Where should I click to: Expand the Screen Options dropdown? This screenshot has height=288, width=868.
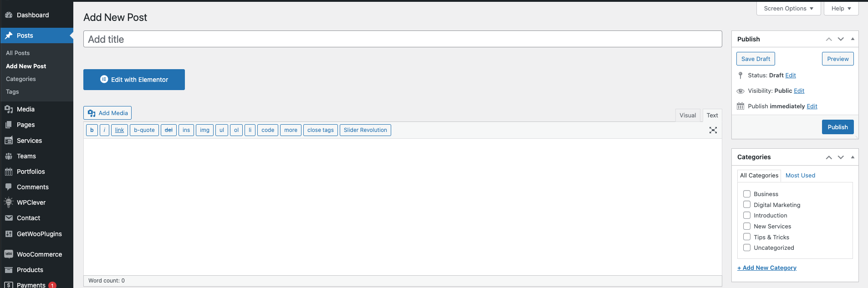coord(788,9)
